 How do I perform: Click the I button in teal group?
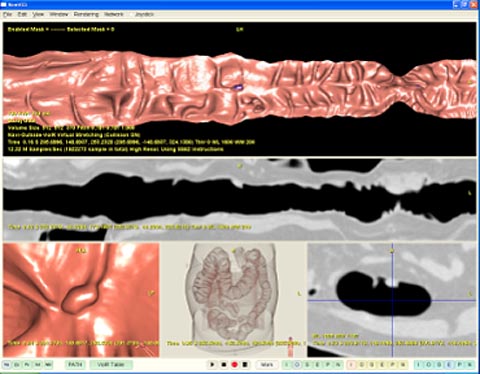pos(418,365)
